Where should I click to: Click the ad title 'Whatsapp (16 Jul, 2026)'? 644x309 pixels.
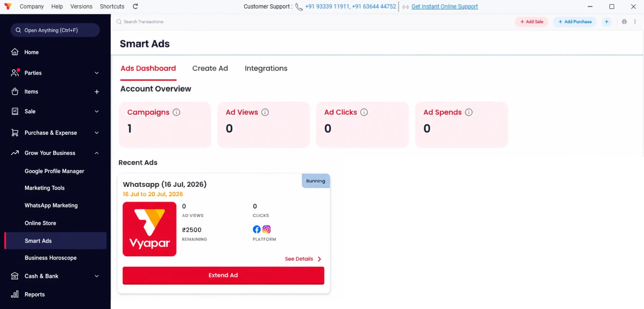tap(165, 184)
